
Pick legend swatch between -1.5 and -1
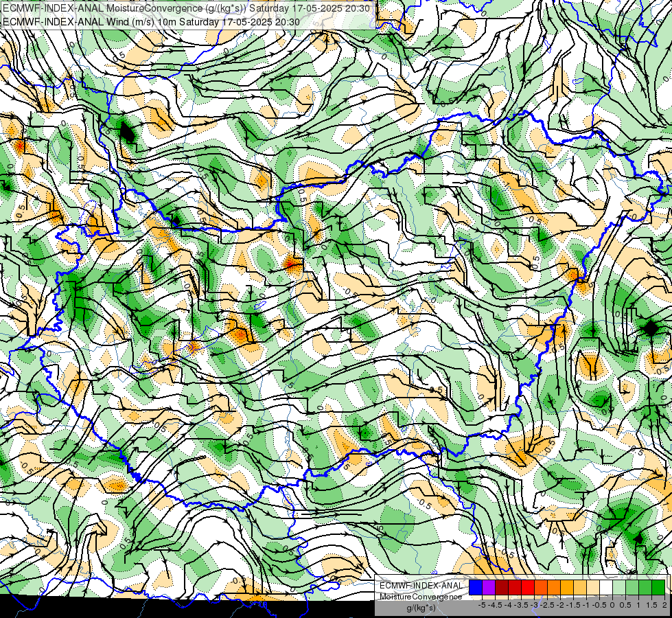pos(580,587)
